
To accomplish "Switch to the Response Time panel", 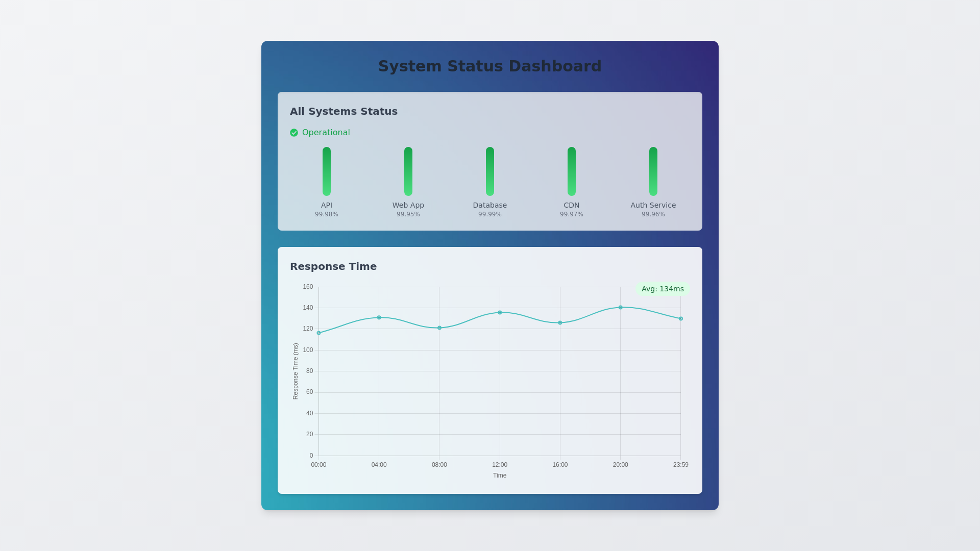I will point(333,266).
